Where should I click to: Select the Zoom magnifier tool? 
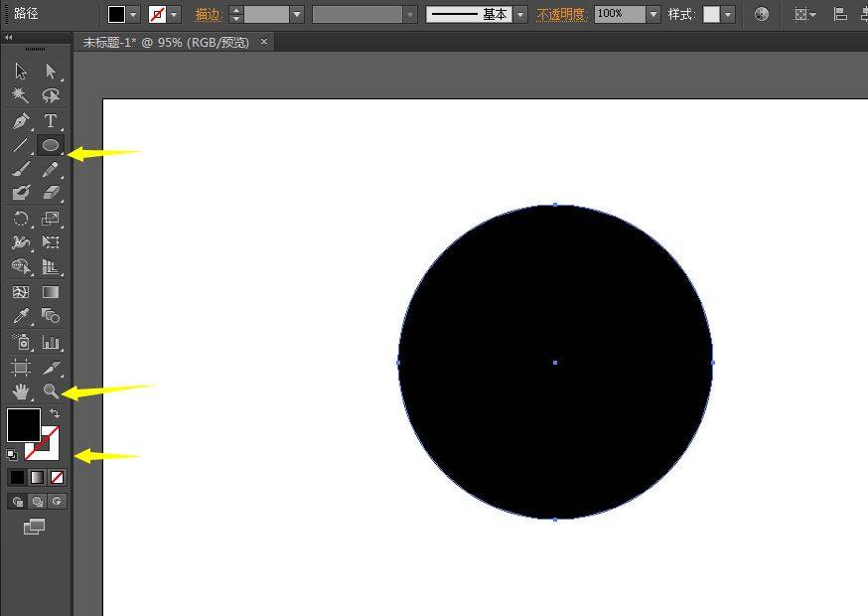pos(51,392)
